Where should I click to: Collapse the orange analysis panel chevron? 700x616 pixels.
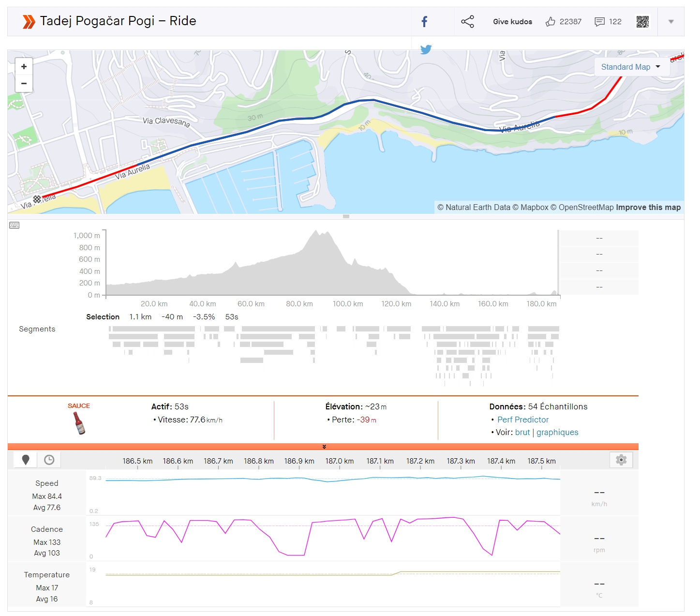click(324, 447)
